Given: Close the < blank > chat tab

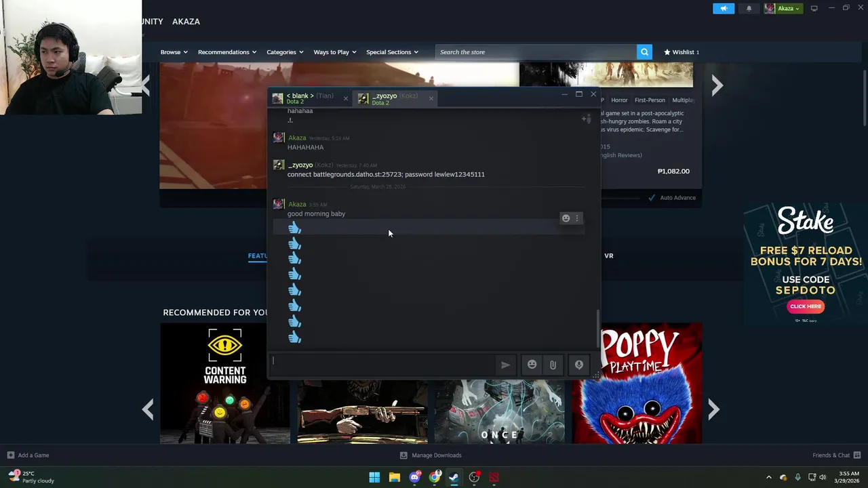Looking at the screenshot, I should [x=345, y=99].
